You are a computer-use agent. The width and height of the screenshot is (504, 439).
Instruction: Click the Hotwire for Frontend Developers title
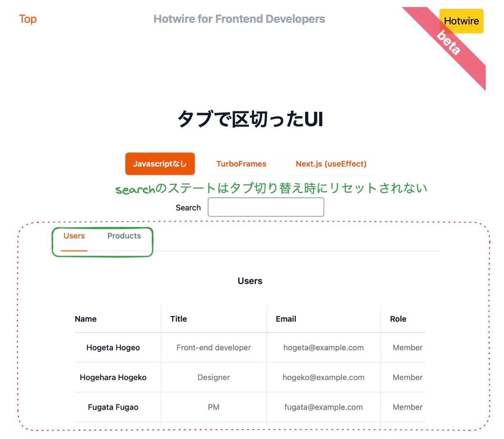(239, 19)
